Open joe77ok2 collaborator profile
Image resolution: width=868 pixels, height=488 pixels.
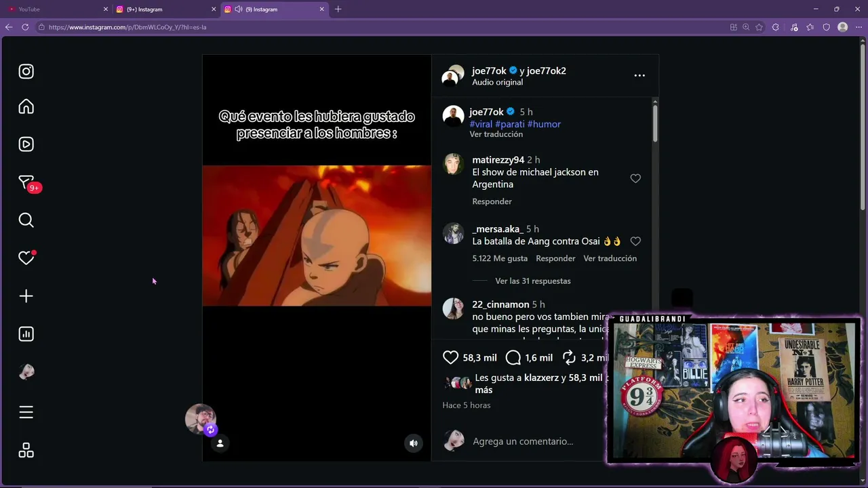coord(546,70)
